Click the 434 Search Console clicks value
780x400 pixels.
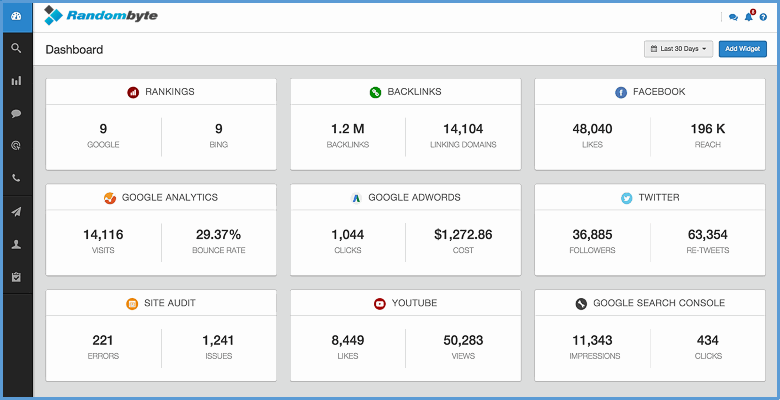(708, 340)
